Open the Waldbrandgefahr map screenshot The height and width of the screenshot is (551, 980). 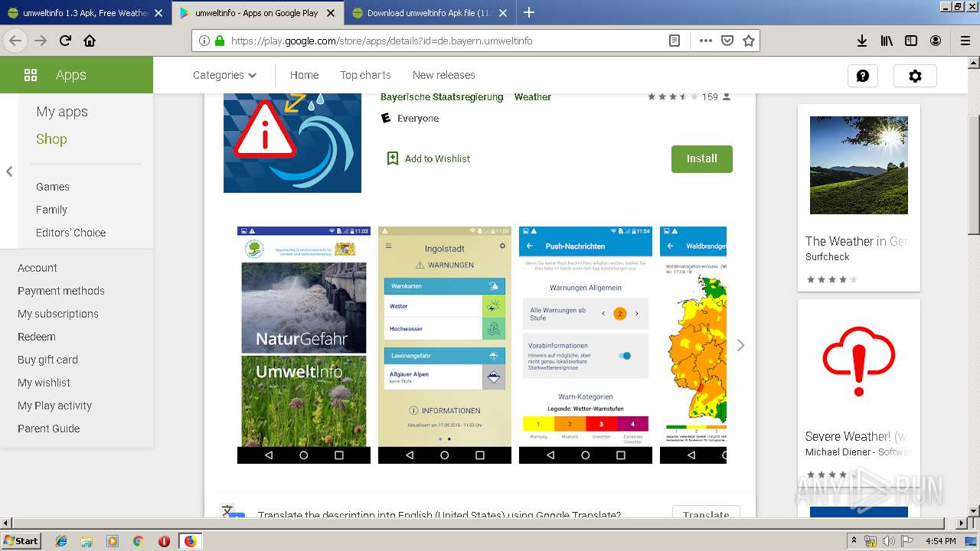[693, 345]
